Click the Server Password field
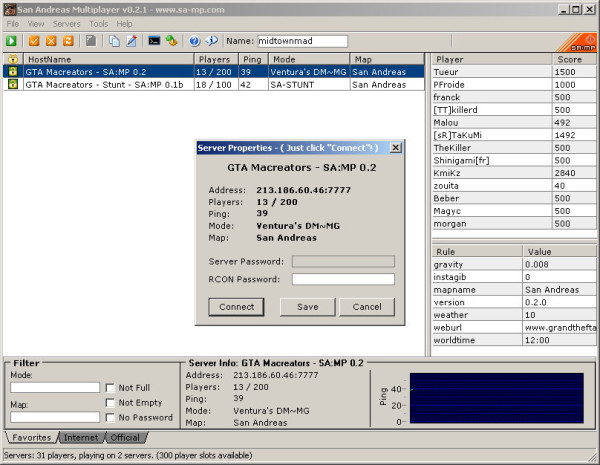This screenshot has width=600, height=465. tap(343, 261)
